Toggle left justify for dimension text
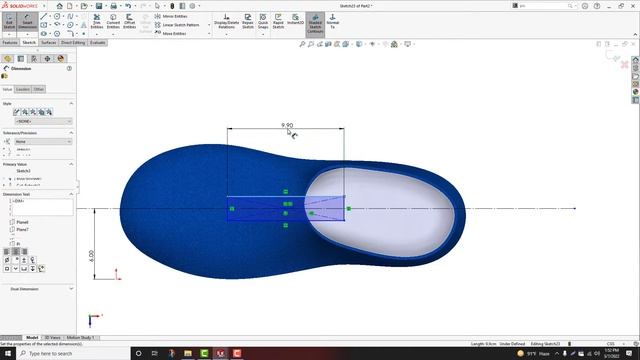The width and height of the screenshot is (640, 360). click(x=7, y=251)
